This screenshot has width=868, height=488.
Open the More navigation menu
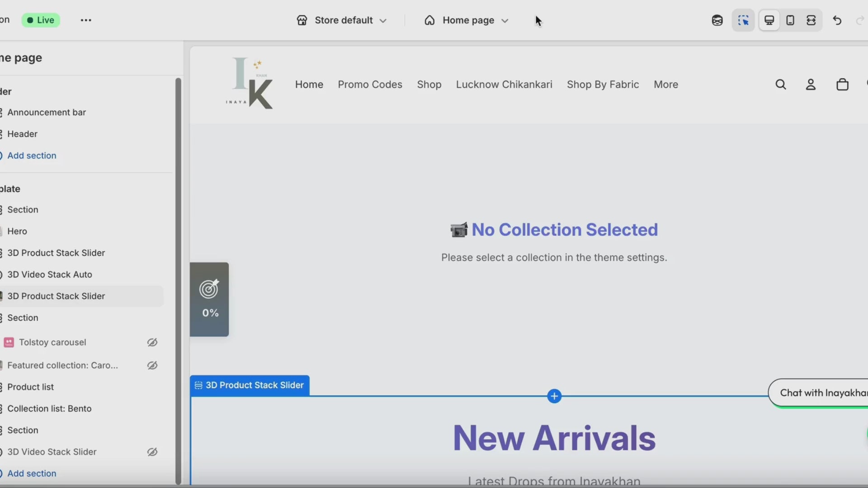tap(665, 84)
